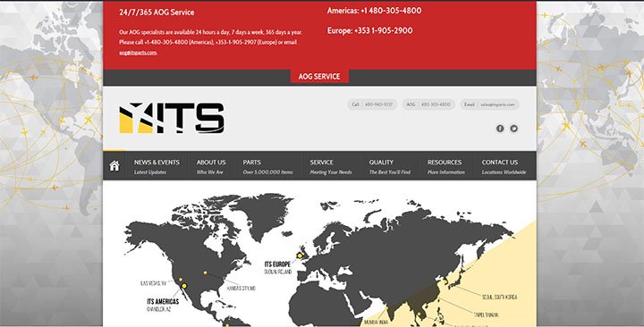Screen dimensions: 644x327
Task: Select the Las Vegas map marker dot
Action: (181, 280)
